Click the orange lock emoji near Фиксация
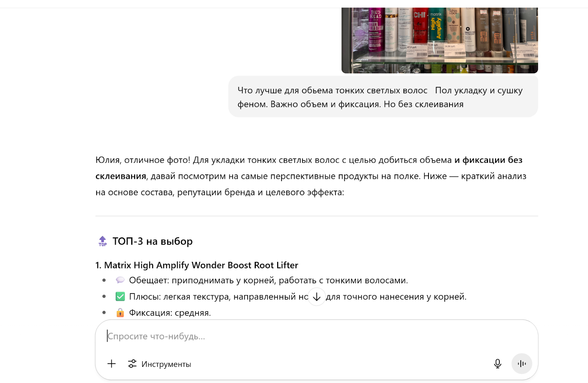The image size is (588, 383). 120,313
